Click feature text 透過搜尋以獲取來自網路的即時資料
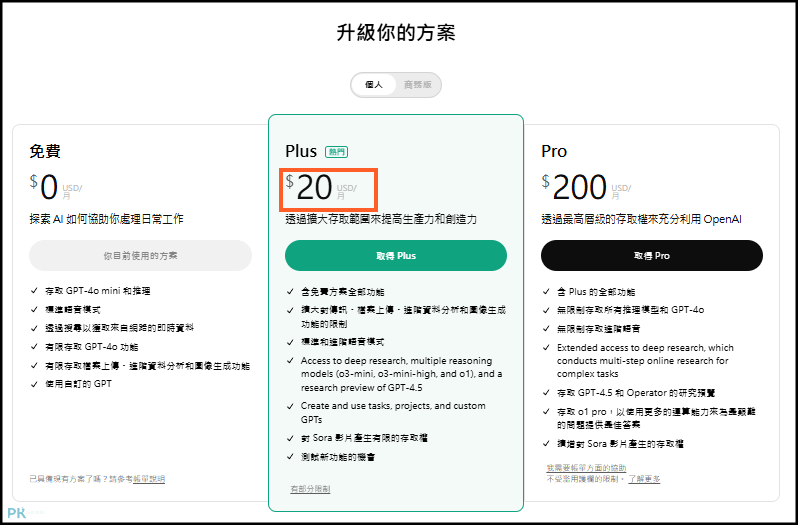 click(120, 328)
